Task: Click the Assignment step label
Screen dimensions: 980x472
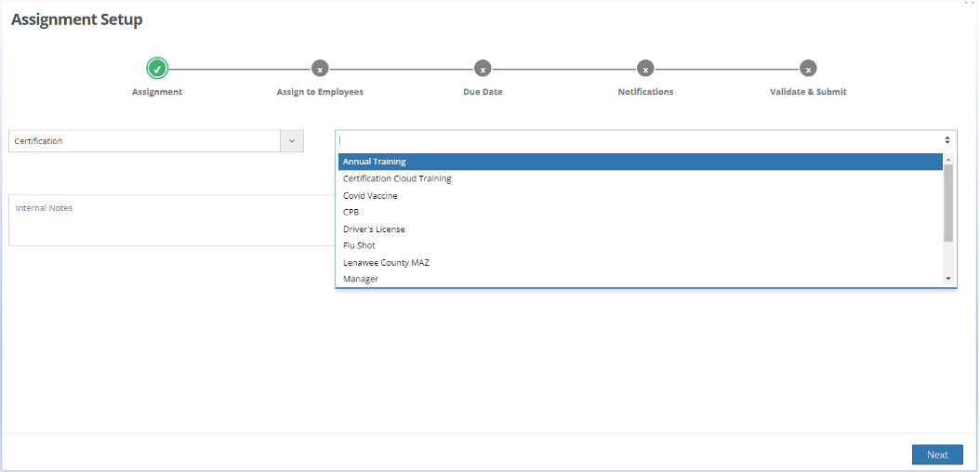Action: pyautogui.click(x=157, y=92)
